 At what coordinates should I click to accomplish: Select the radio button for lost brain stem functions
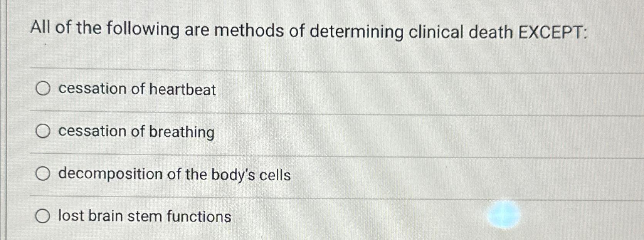(x=44, y=216)
